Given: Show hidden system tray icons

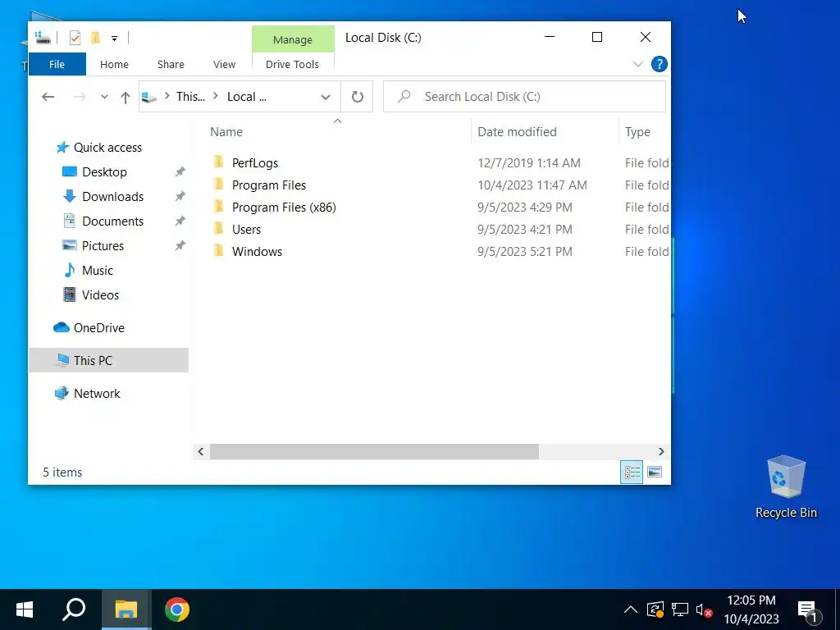Looking at the screenshot, I should (x=631, y=609).
